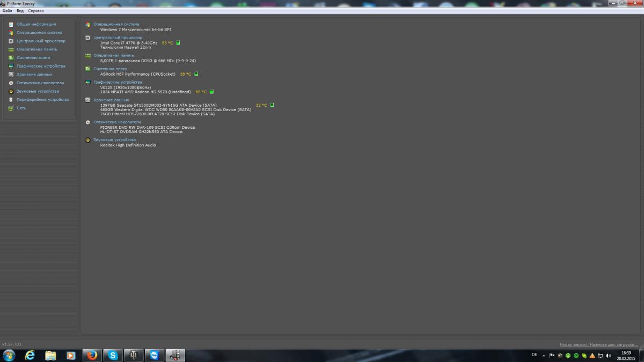Open Windows Explorer from the taskbar
644x362 pixels.
point(50,355)
